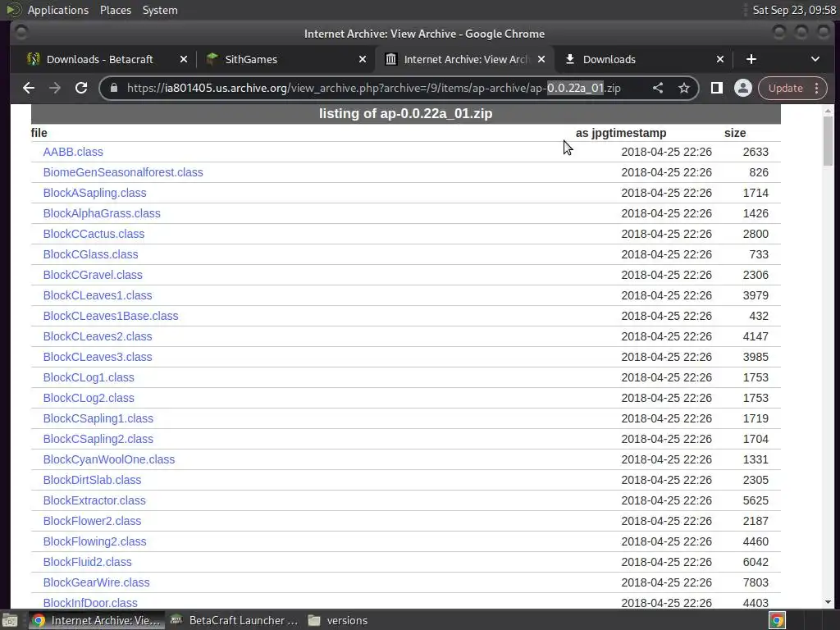The width and height of the screenshot is (840, 630).
Task: Share this page via share icon
Action: 658,88
